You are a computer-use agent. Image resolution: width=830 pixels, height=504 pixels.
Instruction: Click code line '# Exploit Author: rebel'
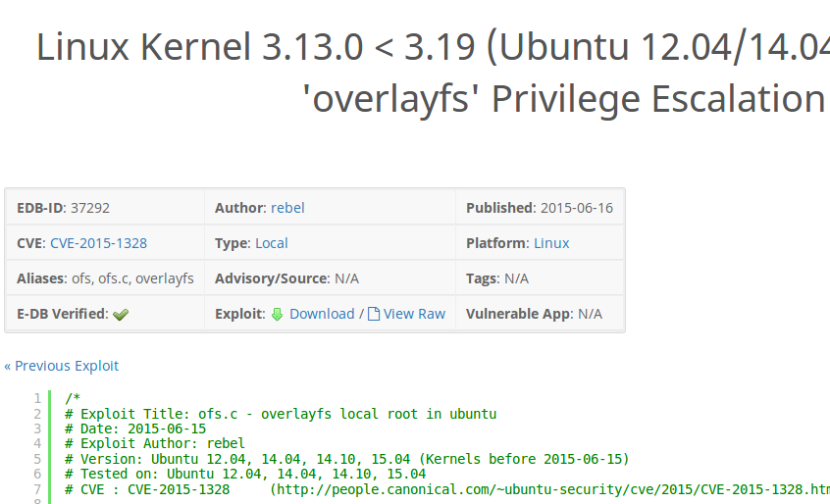(155, 443)
